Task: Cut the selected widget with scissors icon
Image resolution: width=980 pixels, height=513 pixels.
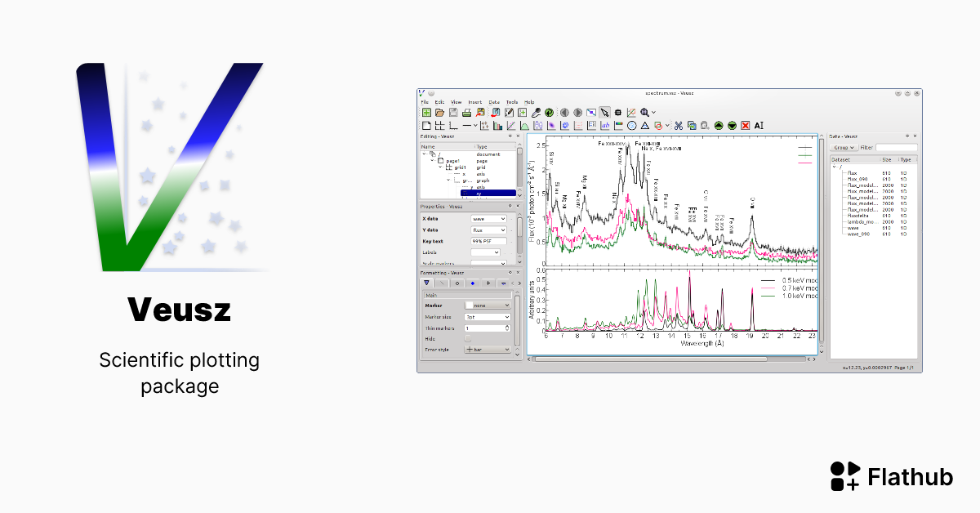Action: (678, 126)
